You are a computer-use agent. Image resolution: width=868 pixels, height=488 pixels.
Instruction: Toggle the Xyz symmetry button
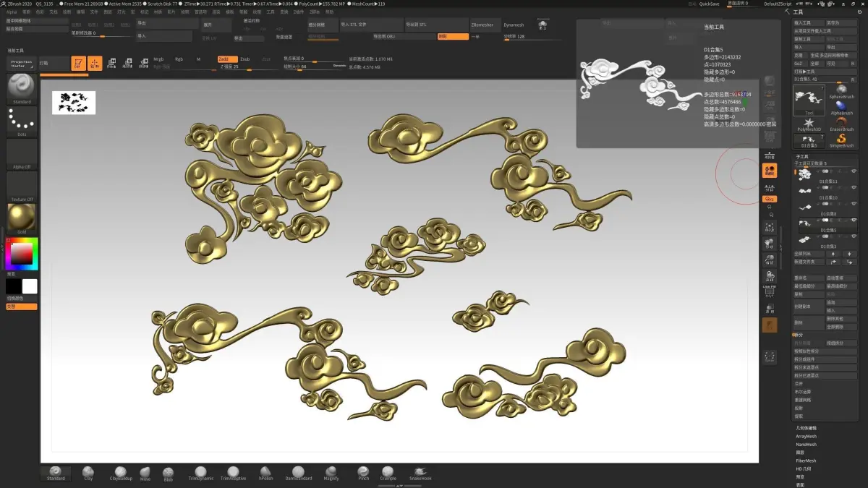pyautogui.click(x=770, y=199)
